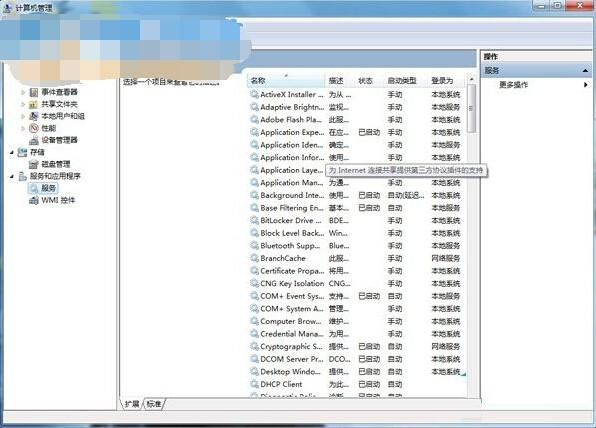Switch to the 标准 tab
The width and height of the screenshot is (596, 428).
click(x=154, y=404)
